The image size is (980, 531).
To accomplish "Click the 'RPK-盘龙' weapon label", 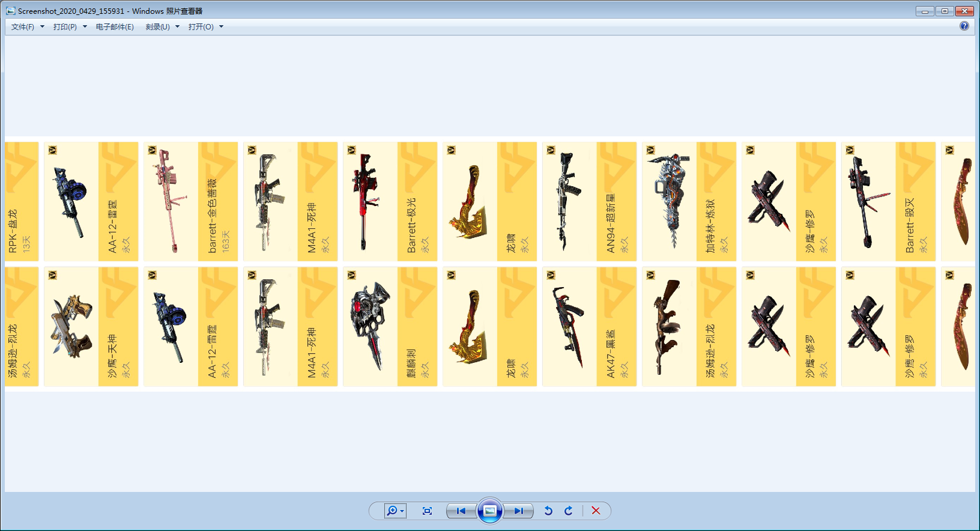I will click(x=13, y=231).
